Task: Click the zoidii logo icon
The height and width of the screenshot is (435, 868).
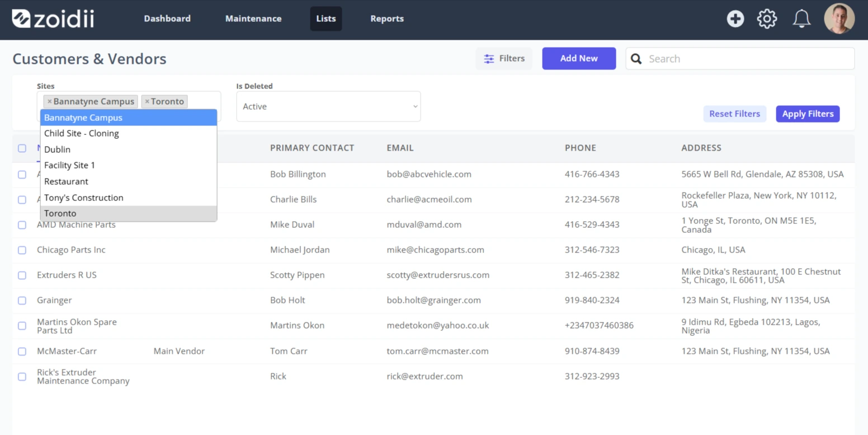Action: [x=21, y=18]
